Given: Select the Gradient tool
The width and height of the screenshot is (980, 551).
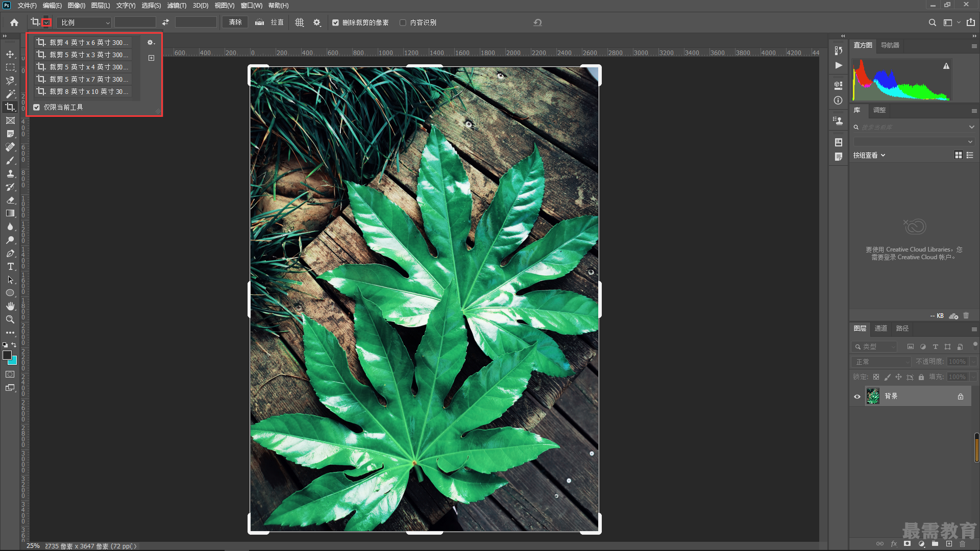Looking at the screenshot, I should pyautogui.click(x=10, y=213).
